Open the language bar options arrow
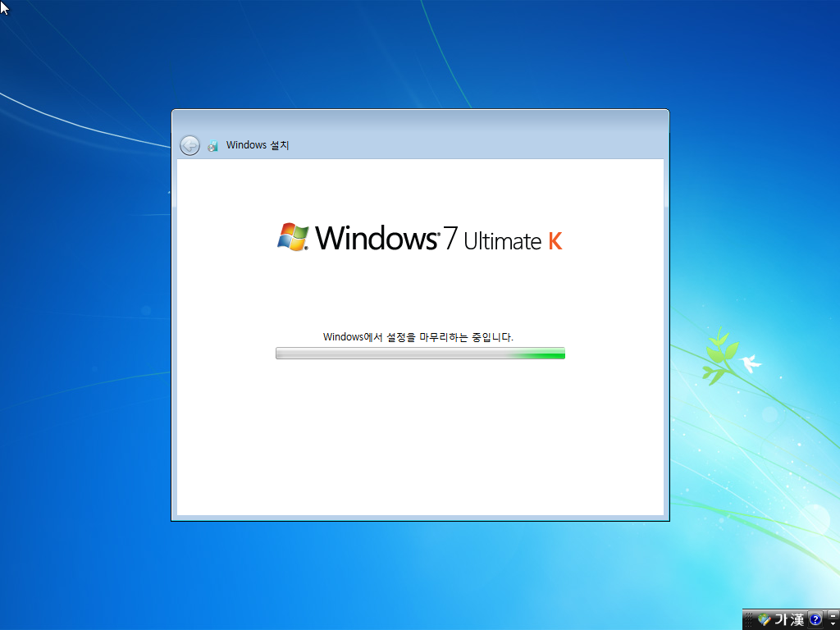The image size is (840, 630). [x=832, y=623]
